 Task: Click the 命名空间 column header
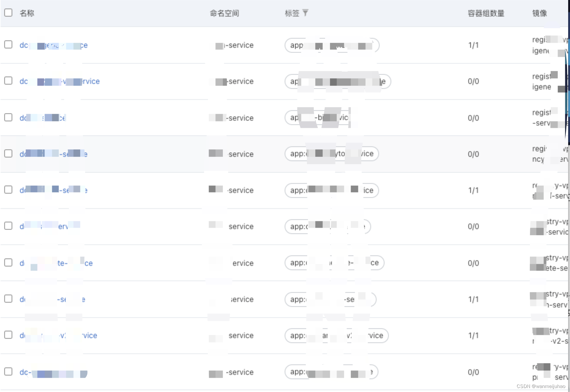224,13
